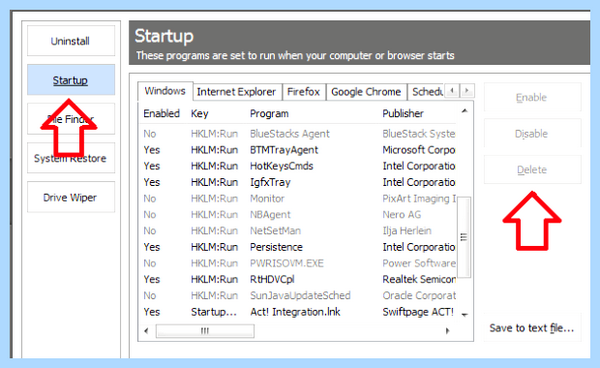Click the Nero AG publisher cell

tap(402, 215)
